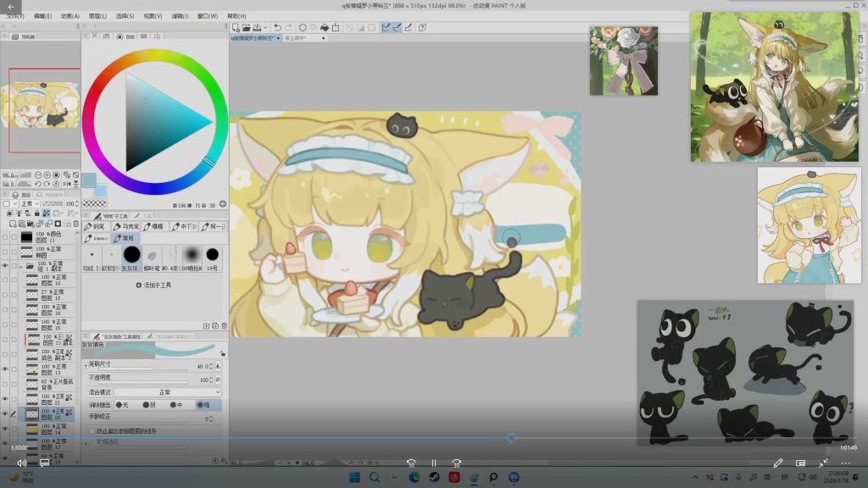
Task: Open the layer color palette dropdown
Action: (x=9, y=203)
